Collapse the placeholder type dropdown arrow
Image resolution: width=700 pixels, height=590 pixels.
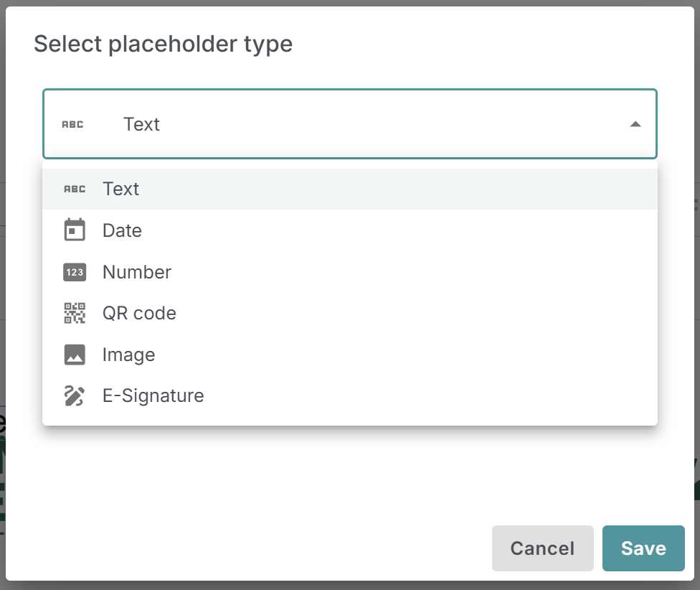635,123
